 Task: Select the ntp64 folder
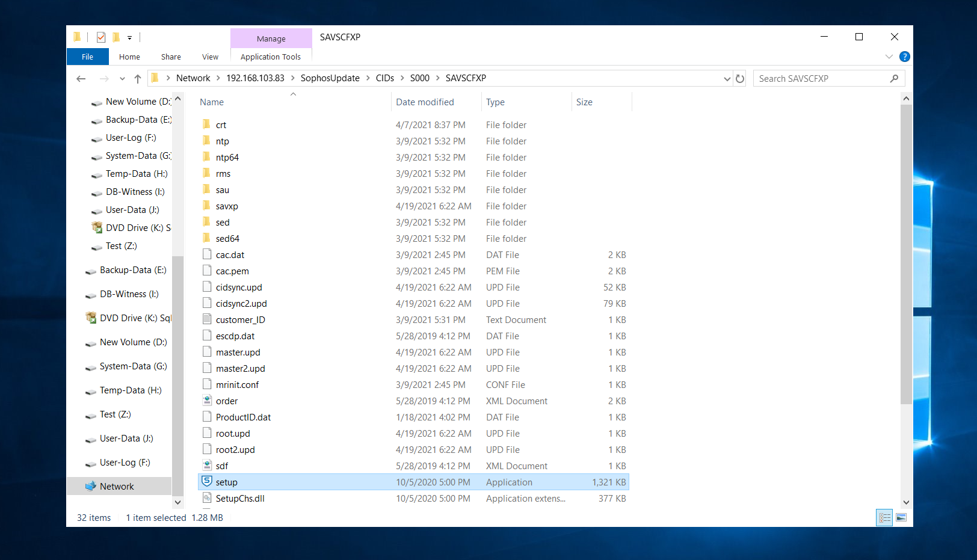coord(227,158)
